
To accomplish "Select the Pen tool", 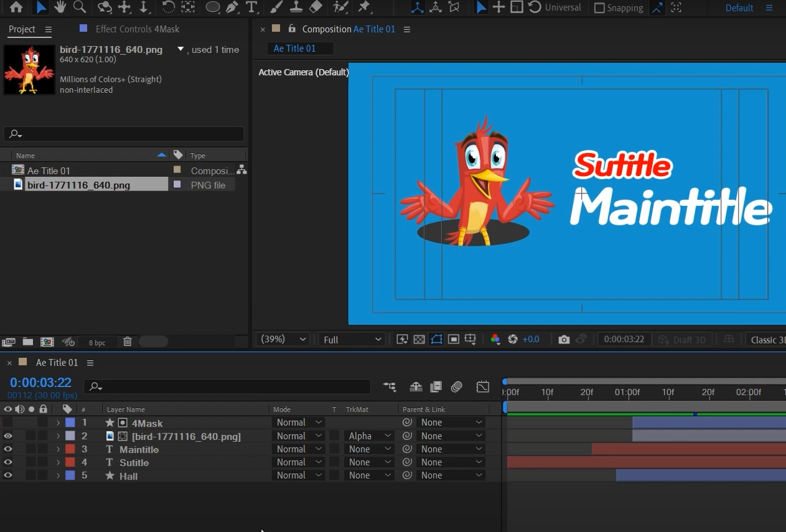I will coord(232,7).
